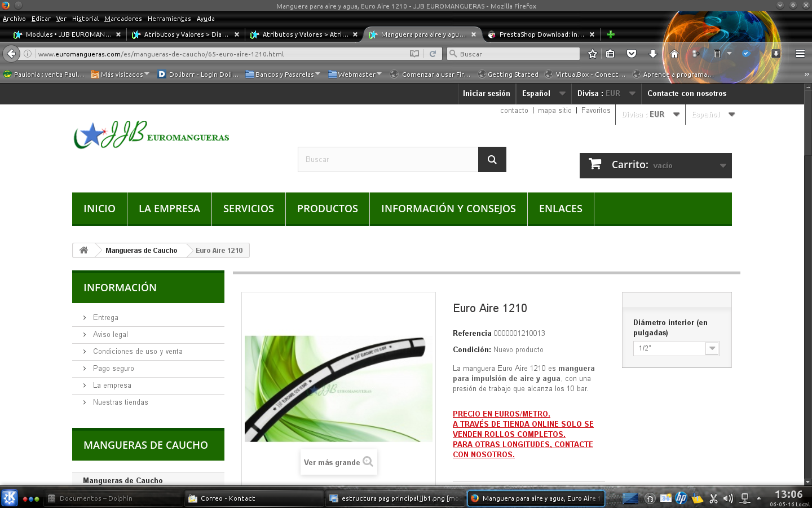The width and height of the screenshot is (812, 508).
Task: Click the breadcrumb home icon
Action: click(x=83, y=250)
